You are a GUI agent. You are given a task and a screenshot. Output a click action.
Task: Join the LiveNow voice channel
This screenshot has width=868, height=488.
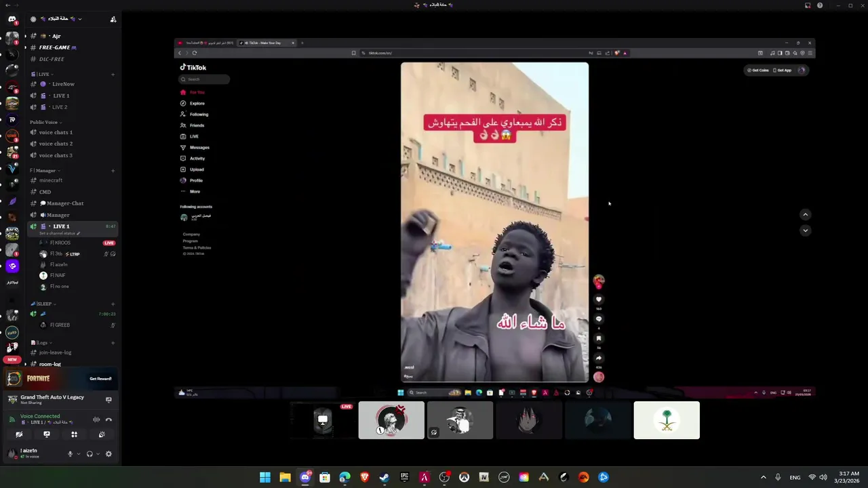click(x=73, y=84)
